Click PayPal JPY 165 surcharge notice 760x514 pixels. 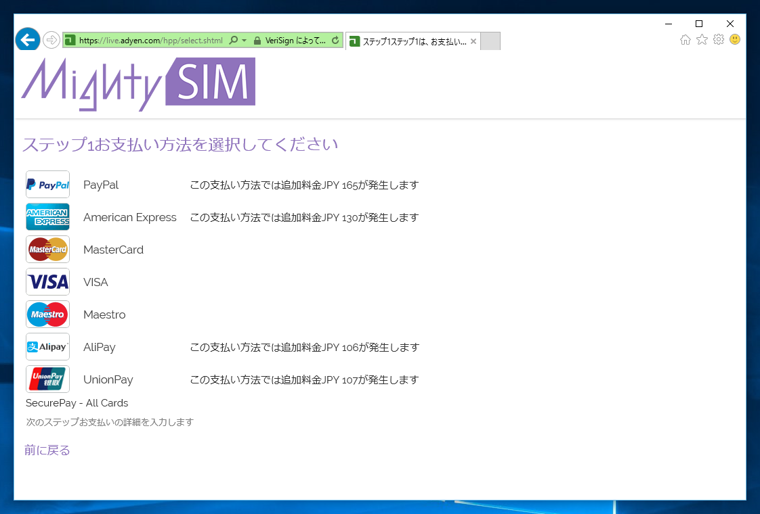tap(304, 185)
